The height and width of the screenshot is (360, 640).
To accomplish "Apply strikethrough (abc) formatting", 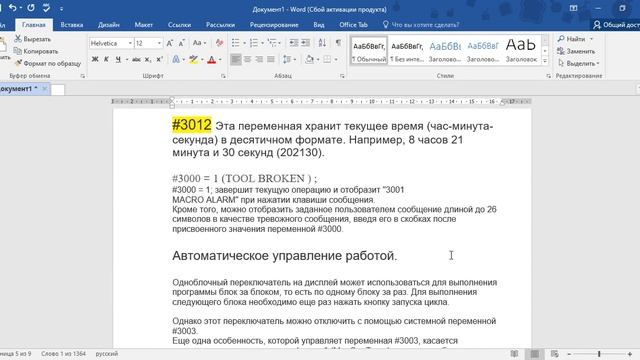I will tap(136, 60).
